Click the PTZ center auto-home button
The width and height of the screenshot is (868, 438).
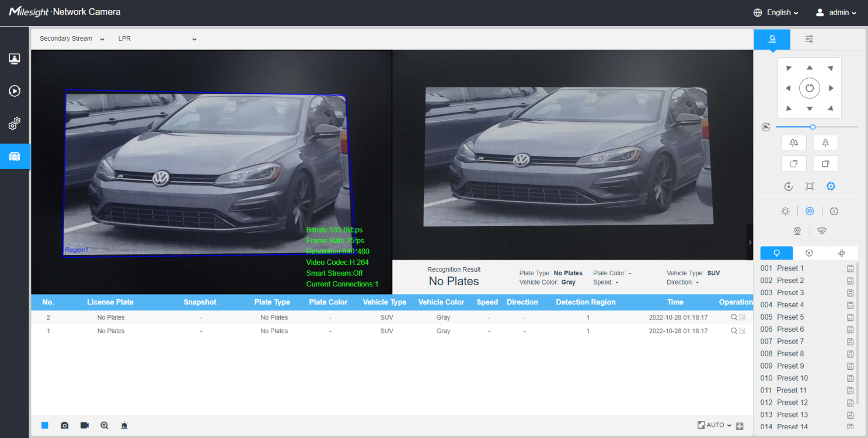(x=810, y=88)
